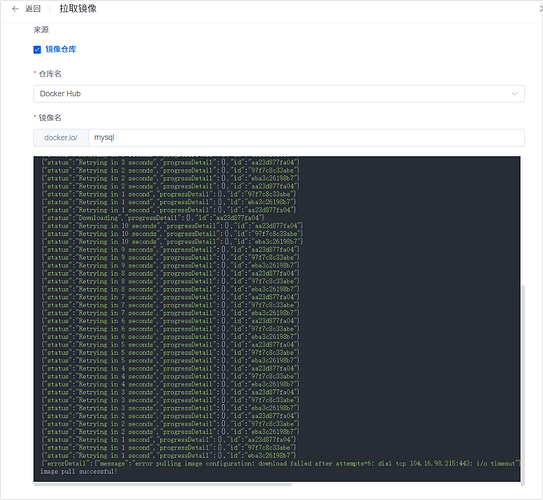Click the Downloading status log line
Screen dimensions: 543x500
[x=153, y=218]
